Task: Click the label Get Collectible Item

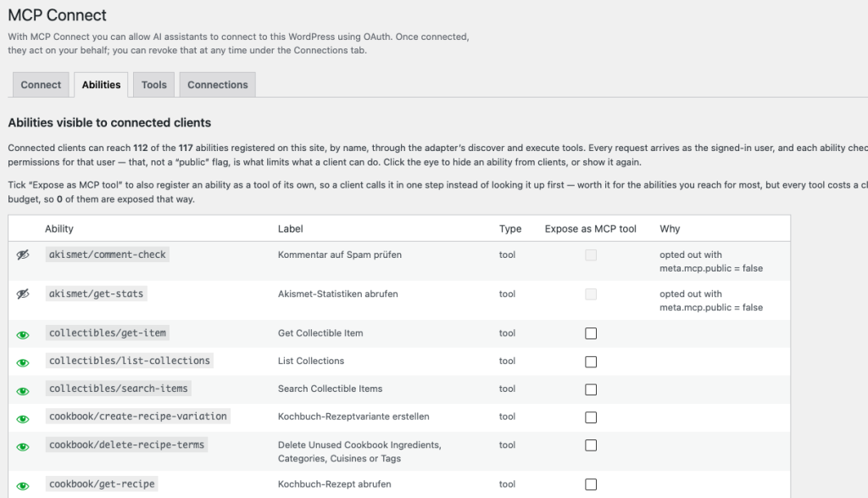Action: (320, 333)
